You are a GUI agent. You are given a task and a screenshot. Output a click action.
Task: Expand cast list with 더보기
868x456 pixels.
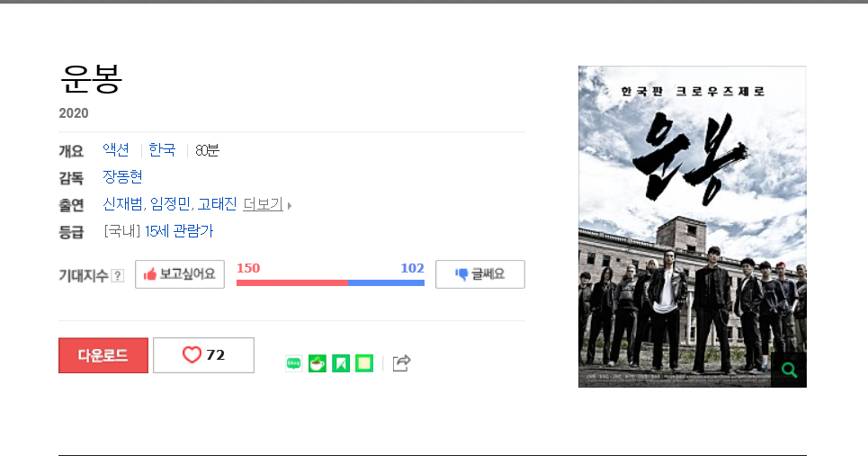pyautogui.click(x=263, y=204)
